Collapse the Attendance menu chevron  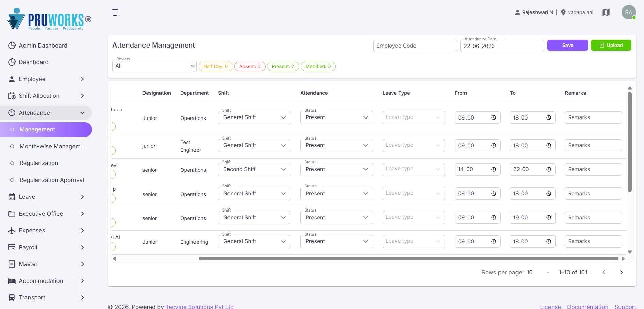(82, 113)
